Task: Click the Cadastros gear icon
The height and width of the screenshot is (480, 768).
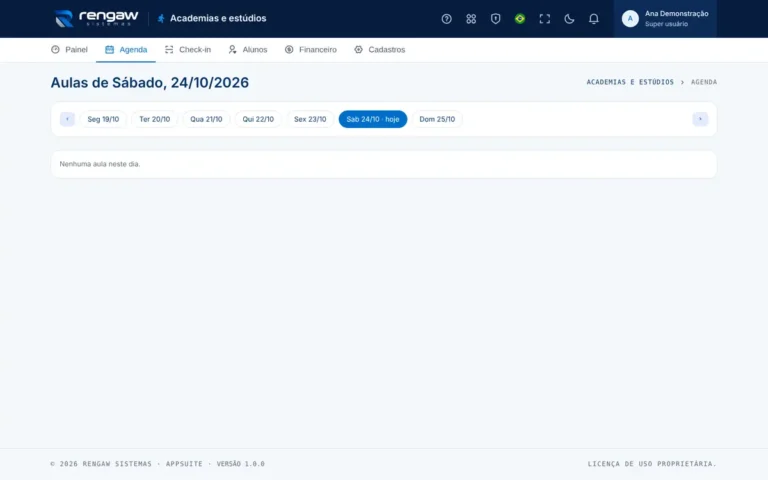Action: (x=359, y=49)
